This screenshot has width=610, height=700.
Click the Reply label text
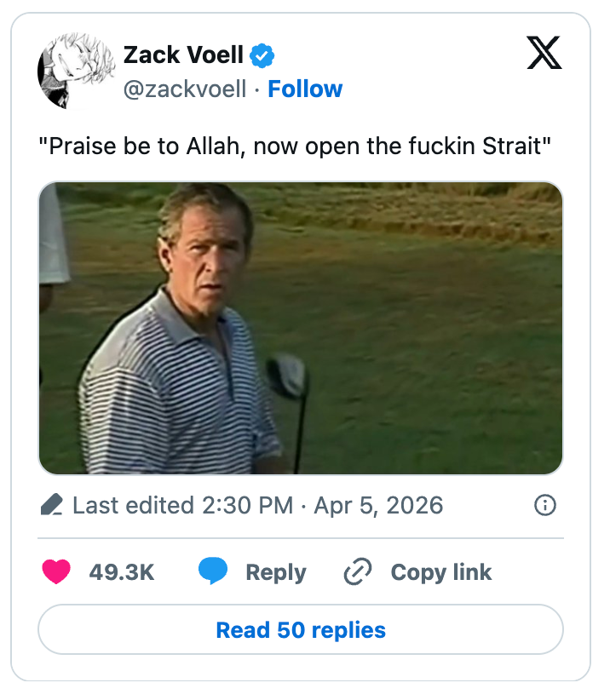pos(275,572)
